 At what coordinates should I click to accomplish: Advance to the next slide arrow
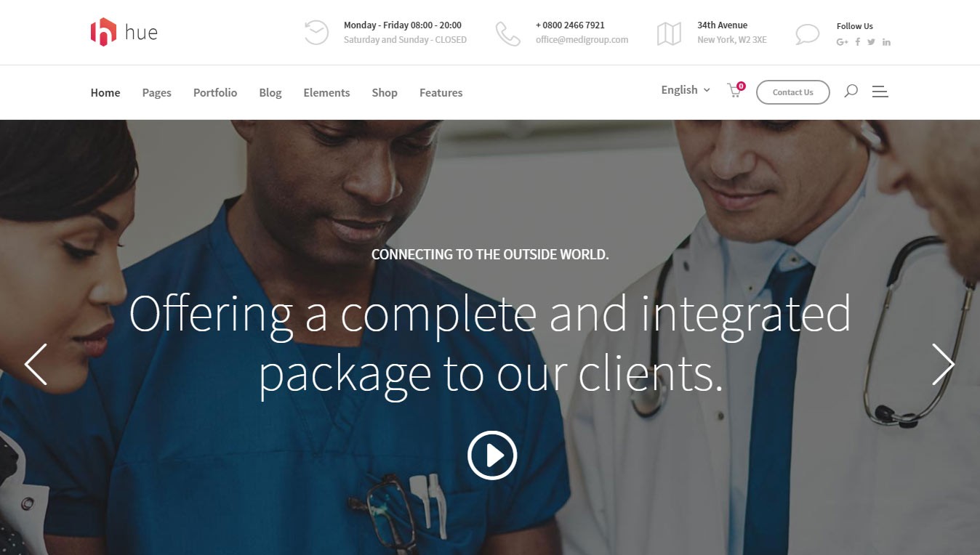tap(943, 364)
